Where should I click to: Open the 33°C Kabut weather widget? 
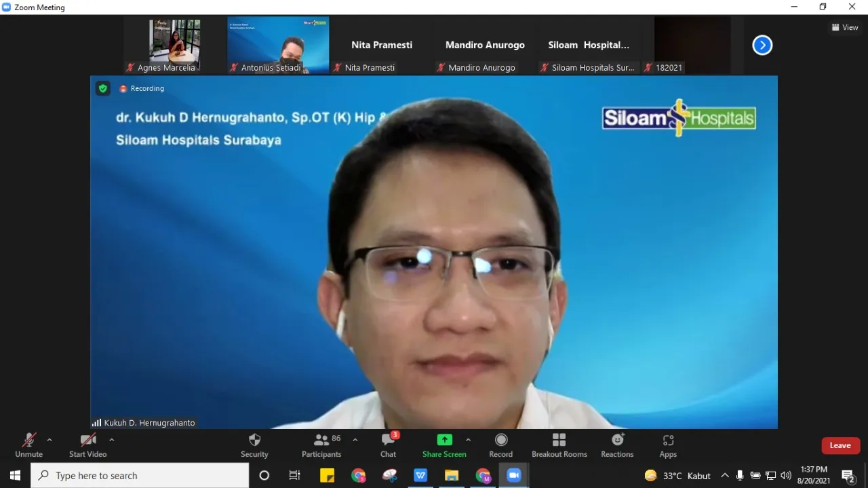677,476
